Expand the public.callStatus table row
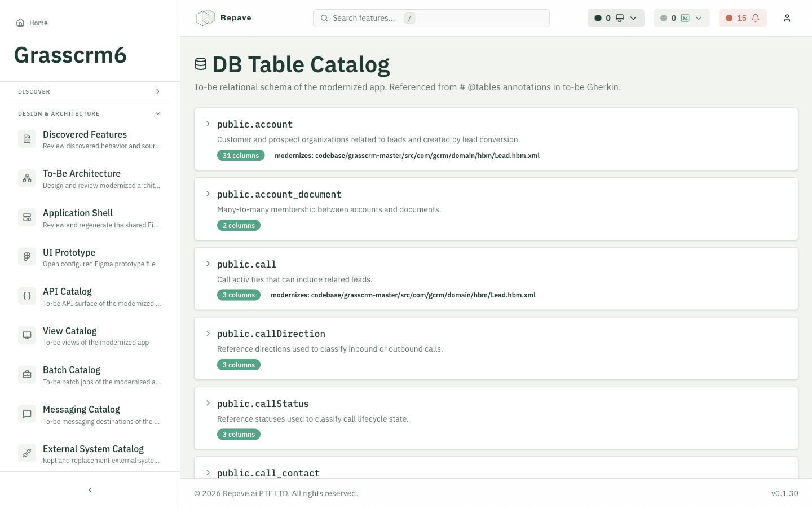 (208, 404)
